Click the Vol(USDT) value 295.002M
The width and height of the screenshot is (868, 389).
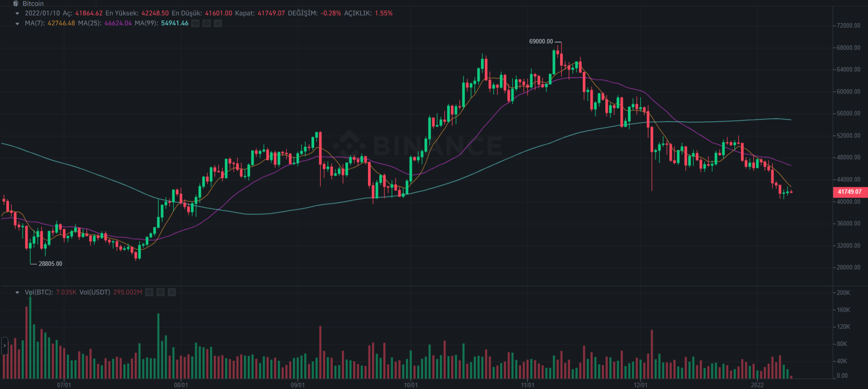coord(127,292)
